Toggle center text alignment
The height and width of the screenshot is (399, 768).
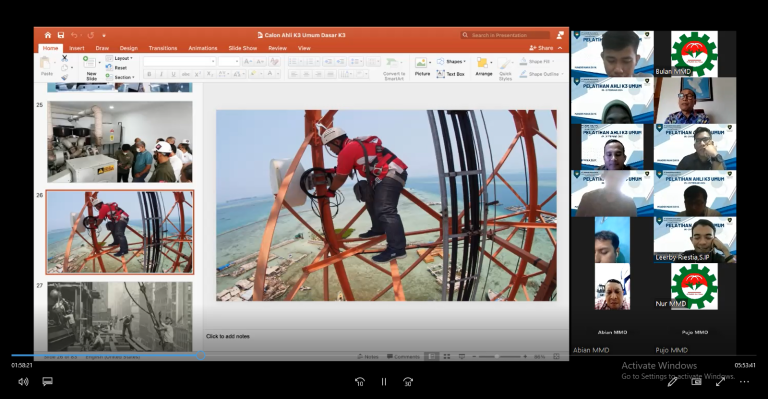pos(306,74)
